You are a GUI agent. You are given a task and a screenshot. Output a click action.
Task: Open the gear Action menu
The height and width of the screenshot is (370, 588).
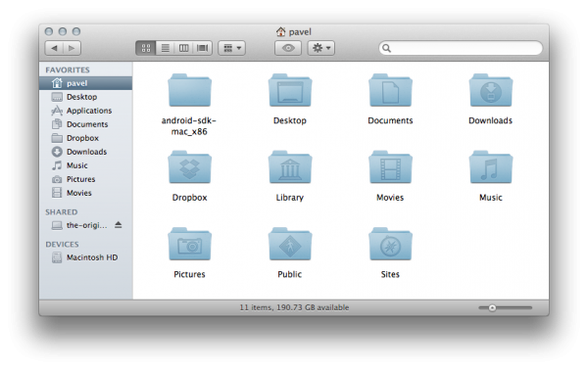coord(321,48)
